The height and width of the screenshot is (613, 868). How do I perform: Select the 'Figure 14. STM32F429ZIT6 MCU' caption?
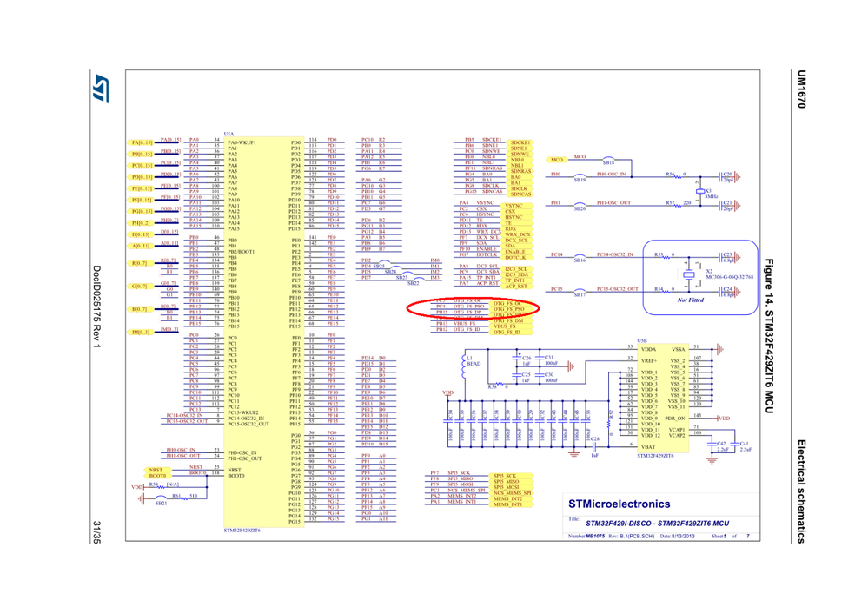(770, 336)
